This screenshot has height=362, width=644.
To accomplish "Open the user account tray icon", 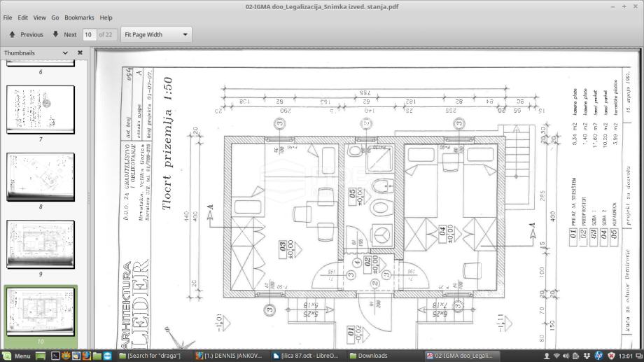I will (547, 356).
